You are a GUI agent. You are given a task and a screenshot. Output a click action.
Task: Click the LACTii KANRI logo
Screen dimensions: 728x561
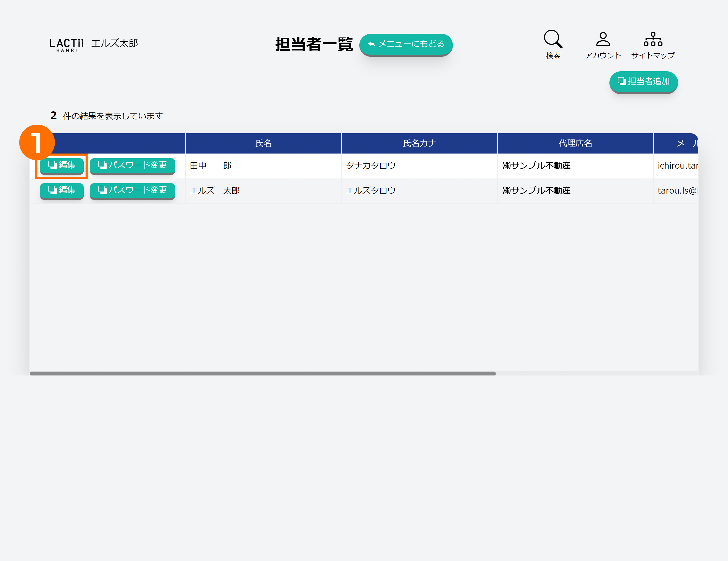tap(66, 45)
